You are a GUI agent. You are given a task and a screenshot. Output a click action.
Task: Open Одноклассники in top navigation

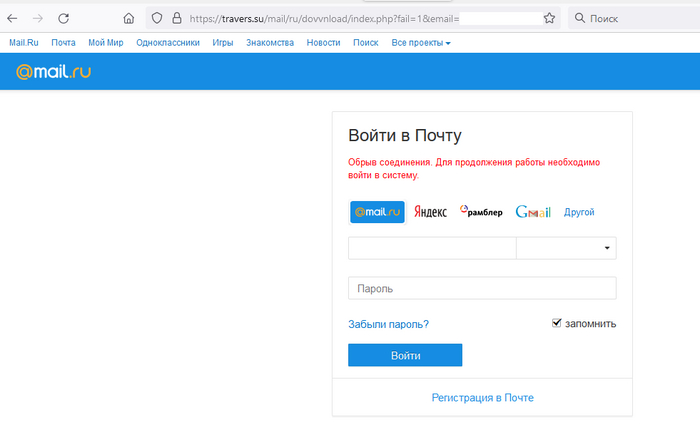tap(168, 43)
